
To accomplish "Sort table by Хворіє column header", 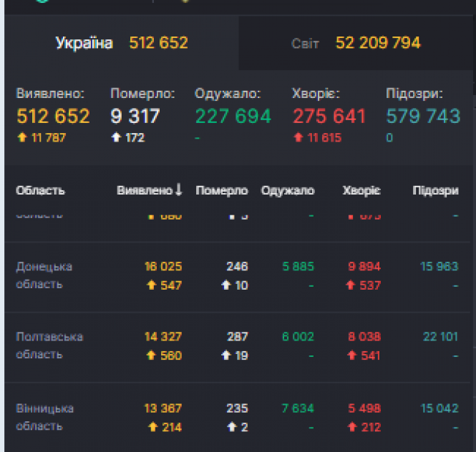I will point(361,190).
